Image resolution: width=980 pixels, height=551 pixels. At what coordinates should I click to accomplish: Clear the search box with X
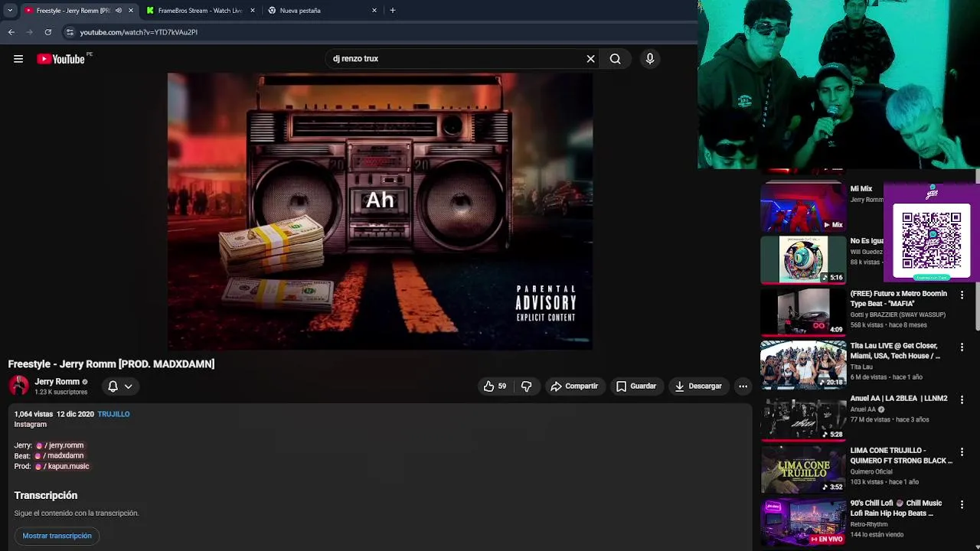590,59
